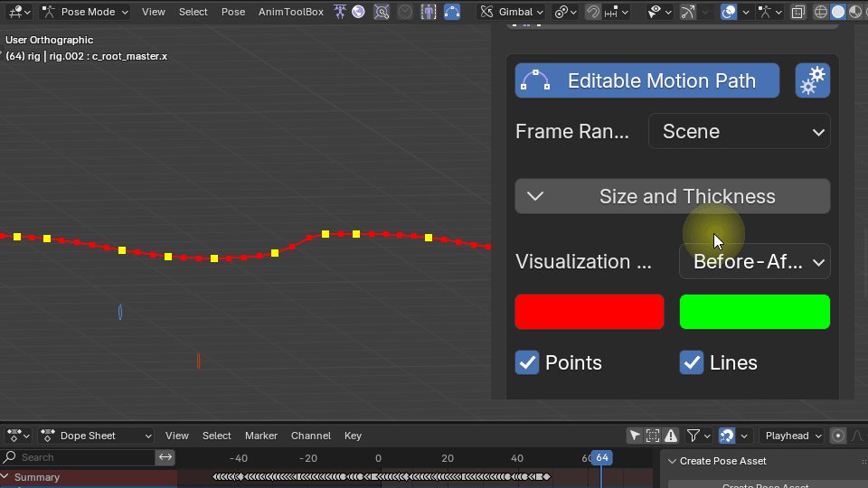The width and height of the screenshot is (868, 488).
Task: Click the Editable Motion Path button
Action: [646, 80]
